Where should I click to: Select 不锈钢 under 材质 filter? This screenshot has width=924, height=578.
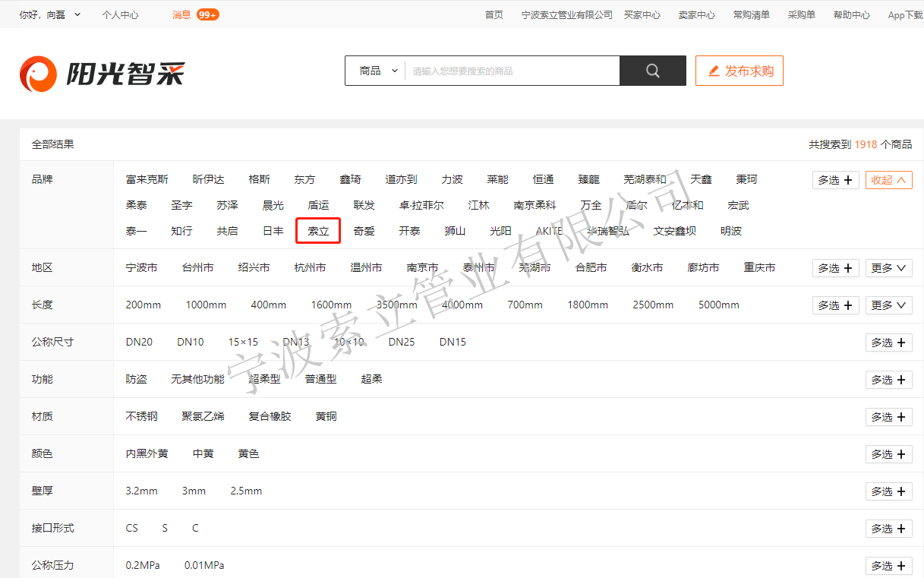click(x=141, y=416)
